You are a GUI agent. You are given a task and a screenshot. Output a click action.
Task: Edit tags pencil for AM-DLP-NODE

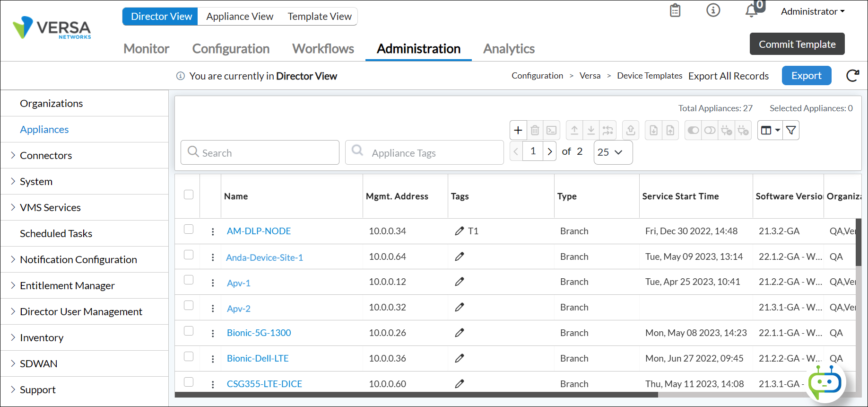pyautogui.click(x=459, y=231)
